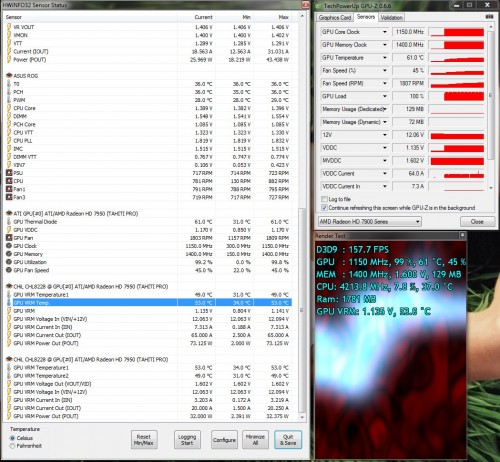Click the D3D9 157.7 FPS overlay text
Image resolution: width=500 pixels, height=462 pixels.
coord(352,250)
